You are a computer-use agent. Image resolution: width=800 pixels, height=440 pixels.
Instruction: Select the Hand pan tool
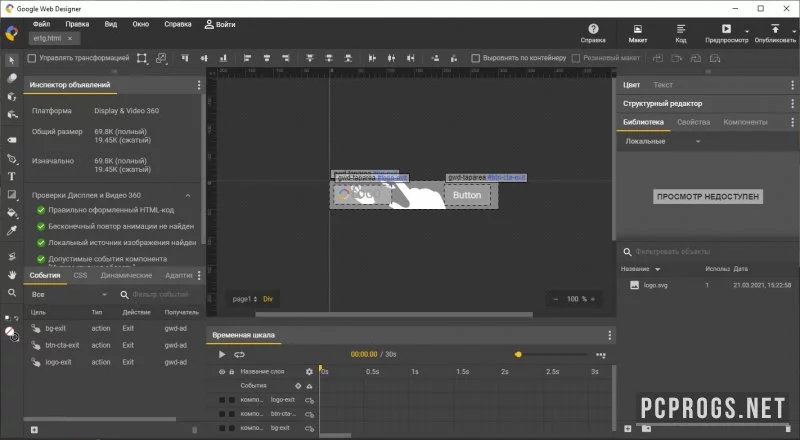(11, 275)
